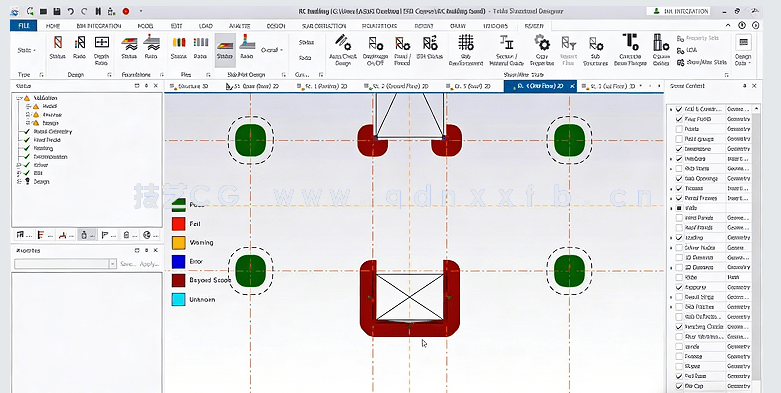Expand the 2D Elements row arrow
This screenshot has height=393, width=781.
671,267
